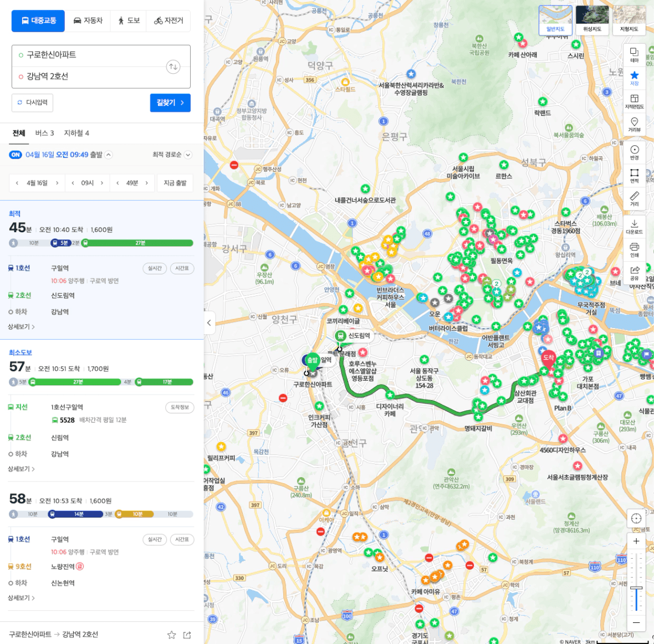The width and height of the screenshot is (654, 644).
Task: Swap origin and destination fields
Action: pos(173,67)
